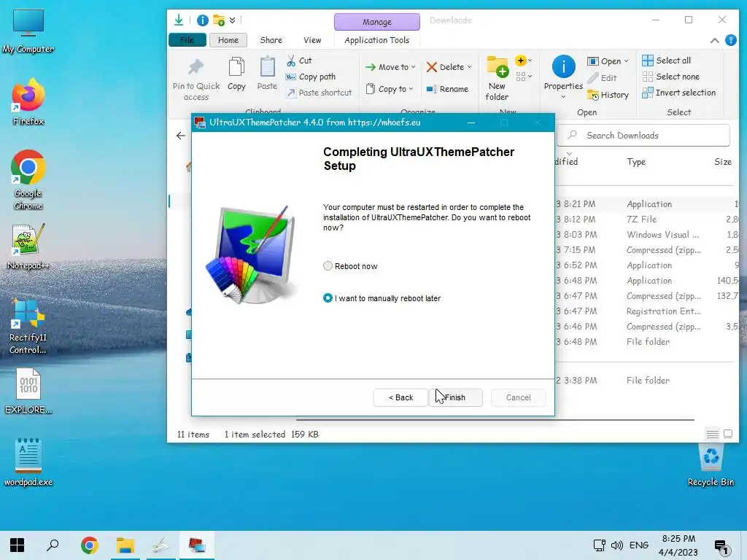
Task: Click the Properties icon in the ribbon
Action: (564, 66)
